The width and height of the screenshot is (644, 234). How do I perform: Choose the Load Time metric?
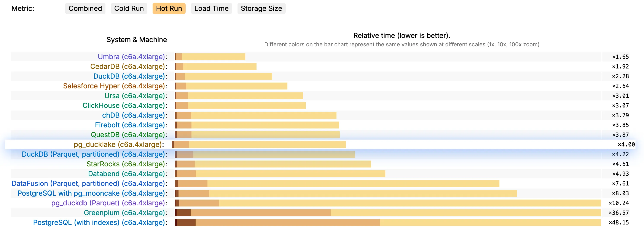pyautogui.click(x=211, y=8)
